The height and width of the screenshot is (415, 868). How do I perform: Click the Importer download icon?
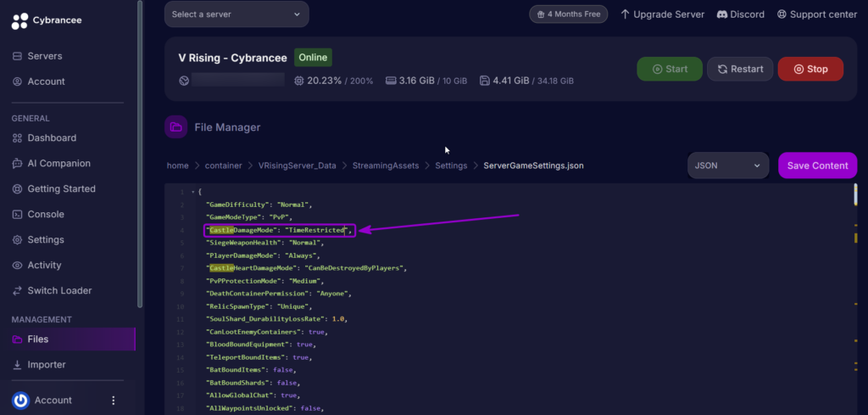(17, 365)
